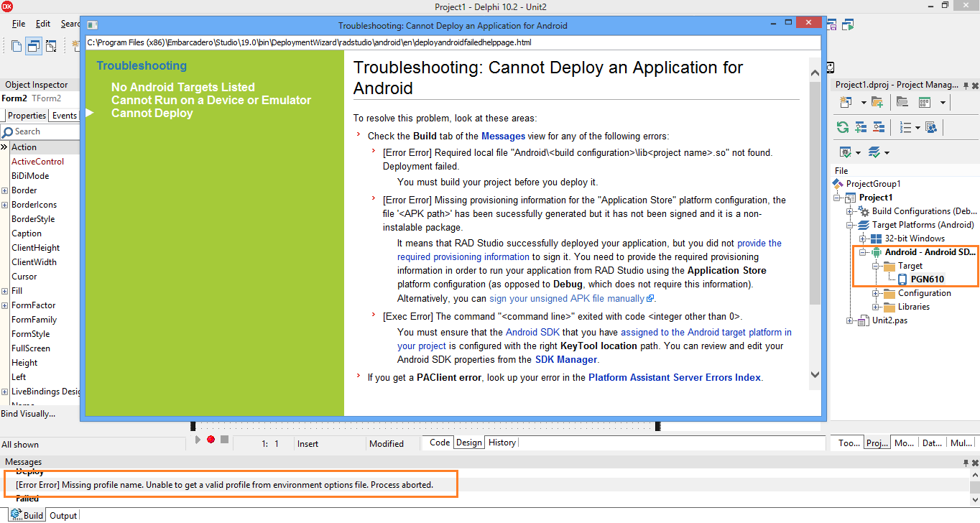Expand the BorderIcons property

point(5,205)
